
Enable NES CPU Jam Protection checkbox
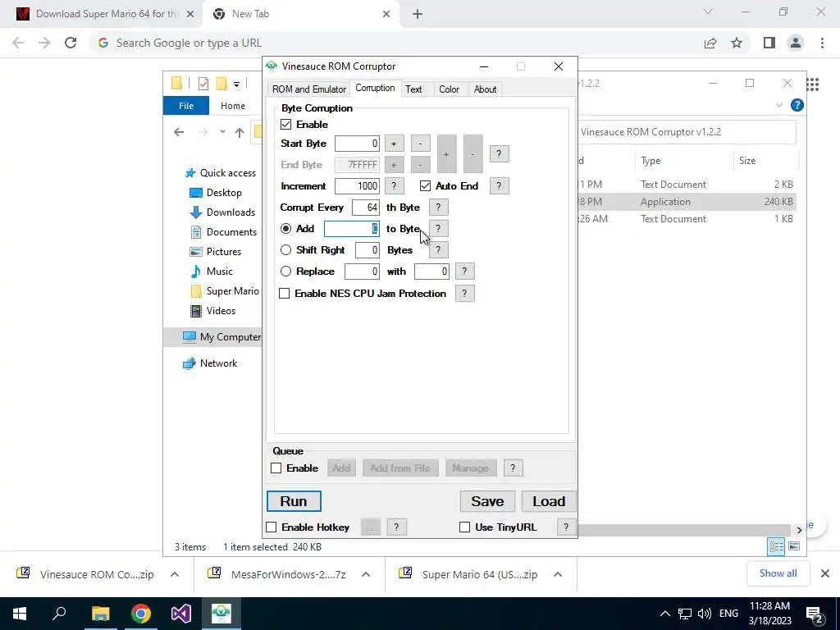tap(285, 294)
